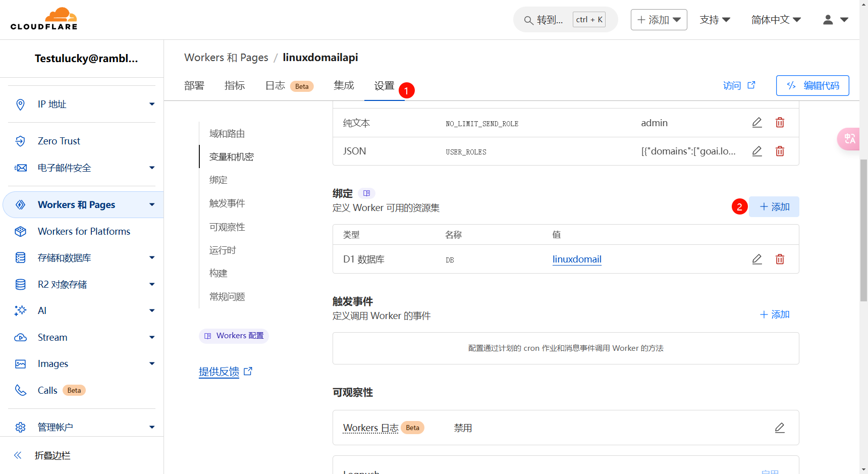
Task: Select 可观察性 in settings navigation
Action: [x=227, y=227]
